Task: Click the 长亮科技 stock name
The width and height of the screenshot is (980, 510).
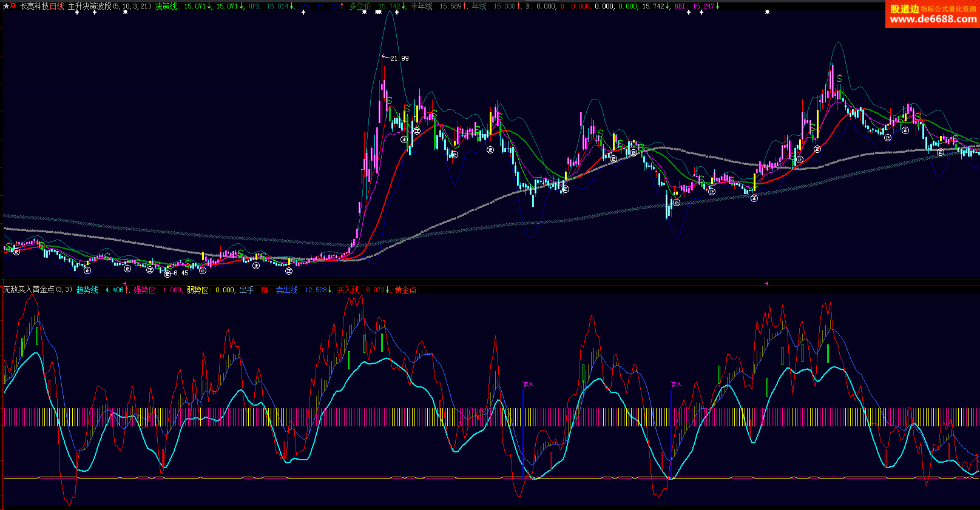Action: click(34, 6)
